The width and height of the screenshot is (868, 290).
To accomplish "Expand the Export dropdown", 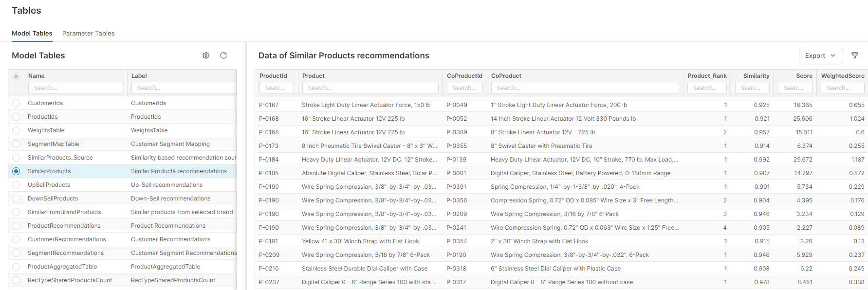I will coord(820,55).
